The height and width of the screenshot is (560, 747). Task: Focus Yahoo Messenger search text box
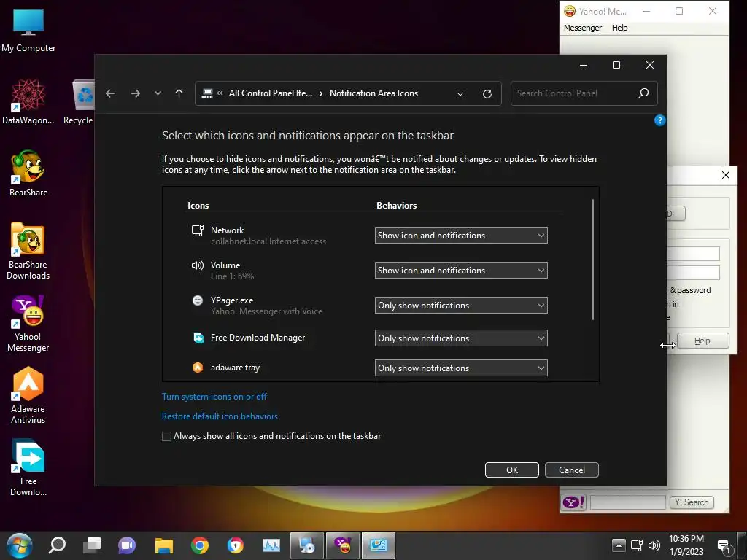pyautogui.click(x=627, y=502)
